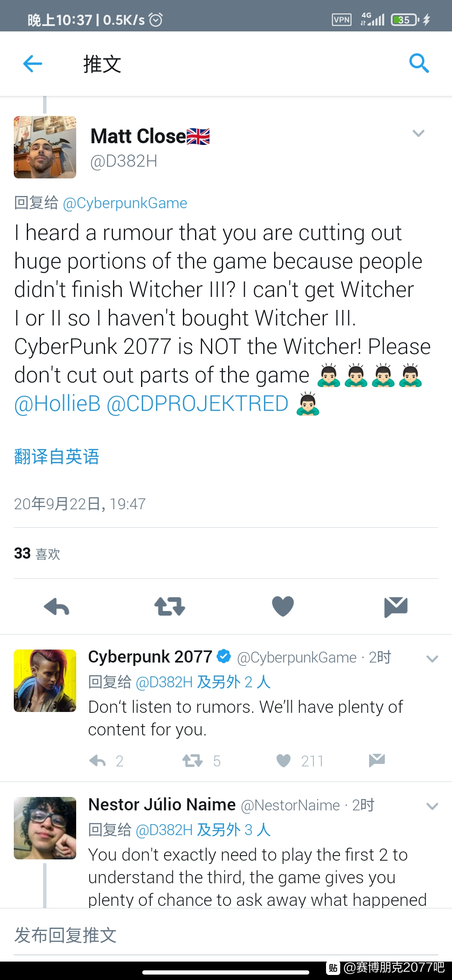452x980 pixels.
Task: Reply to Matt Close's tweet
Action: tap(56, 606)
